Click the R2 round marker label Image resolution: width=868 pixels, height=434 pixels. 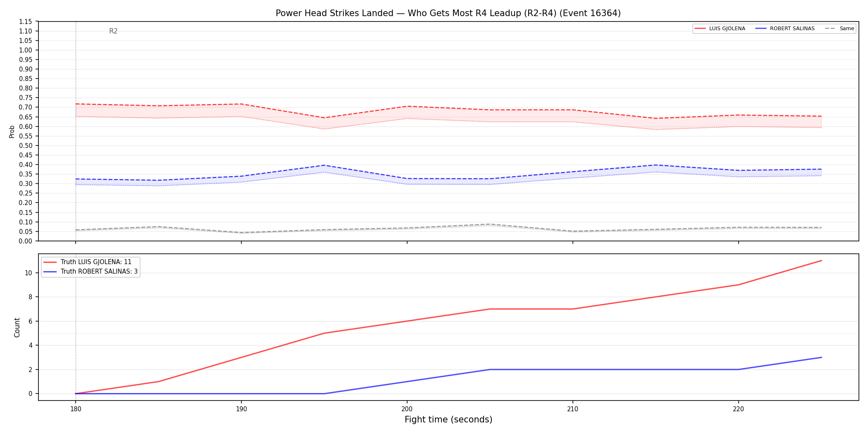[113, 31]
